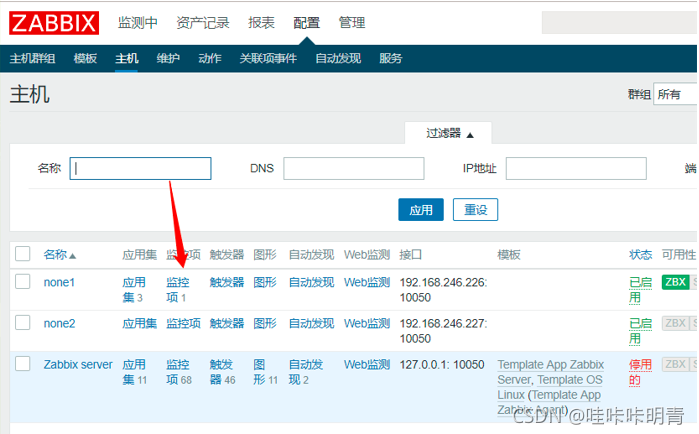
Task: Select the 主机 submenu tab
Action: 127,58
